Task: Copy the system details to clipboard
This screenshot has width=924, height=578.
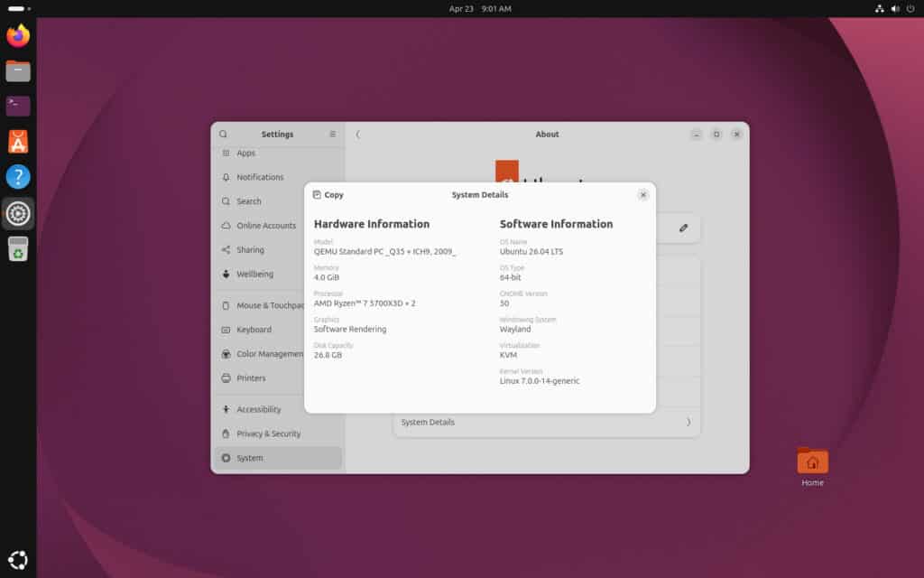Action: tap(328, 194)
